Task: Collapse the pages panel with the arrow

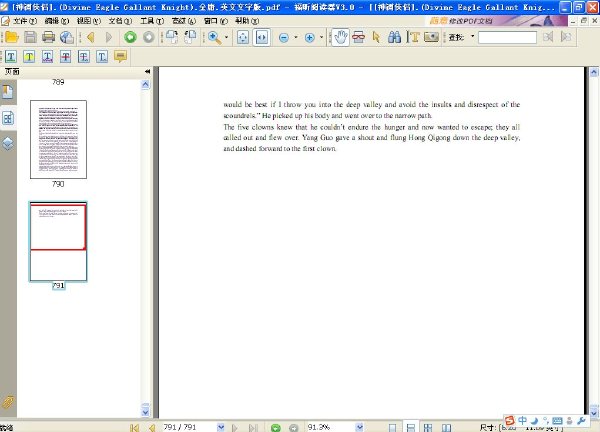Action: [x=147, y=72]
